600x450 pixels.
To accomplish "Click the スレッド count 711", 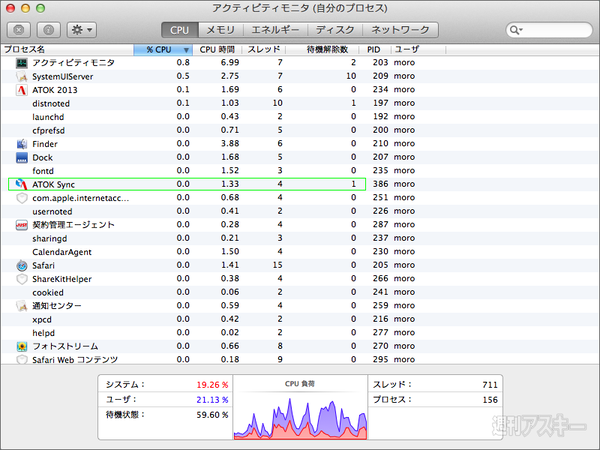I will coord(490,385).
